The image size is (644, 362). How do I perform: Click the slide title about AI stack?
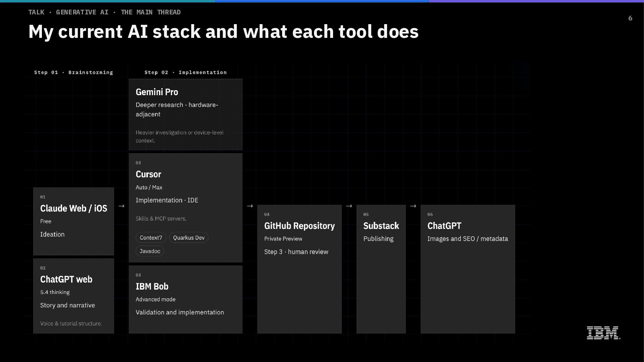click(x=223, y=32)
